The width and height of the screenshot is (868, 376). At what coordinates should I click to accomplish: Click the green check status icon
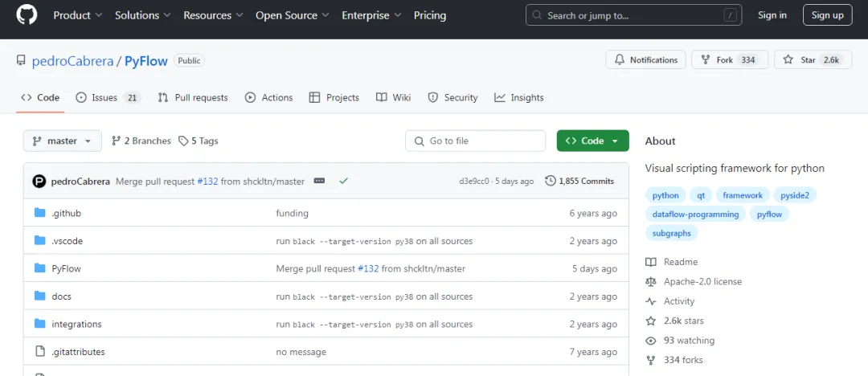click(344, 181)
